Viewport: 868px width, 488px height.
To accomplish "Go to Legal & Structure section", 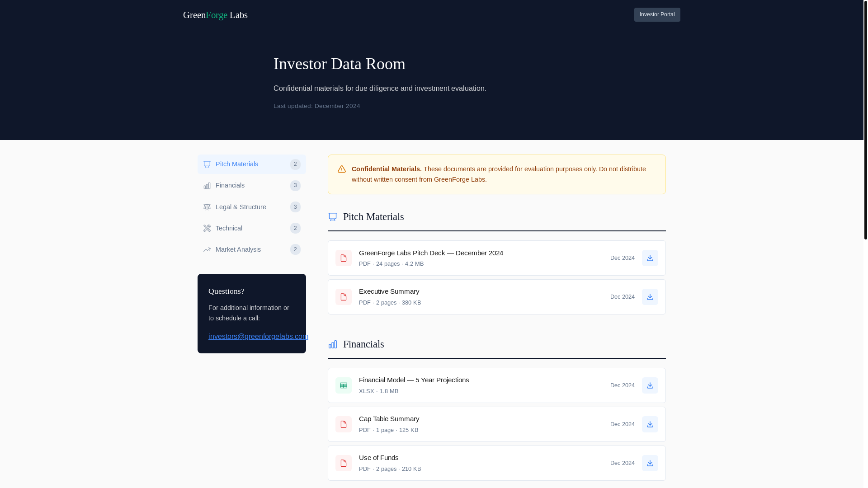I will point(252,207).
